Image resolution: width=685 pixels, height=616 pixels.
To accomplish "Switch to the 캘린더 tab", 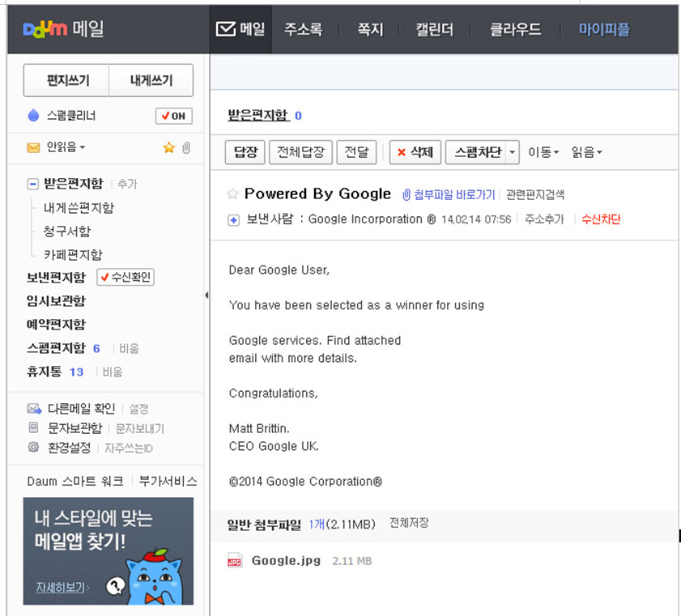I will [x=434, y=30].
